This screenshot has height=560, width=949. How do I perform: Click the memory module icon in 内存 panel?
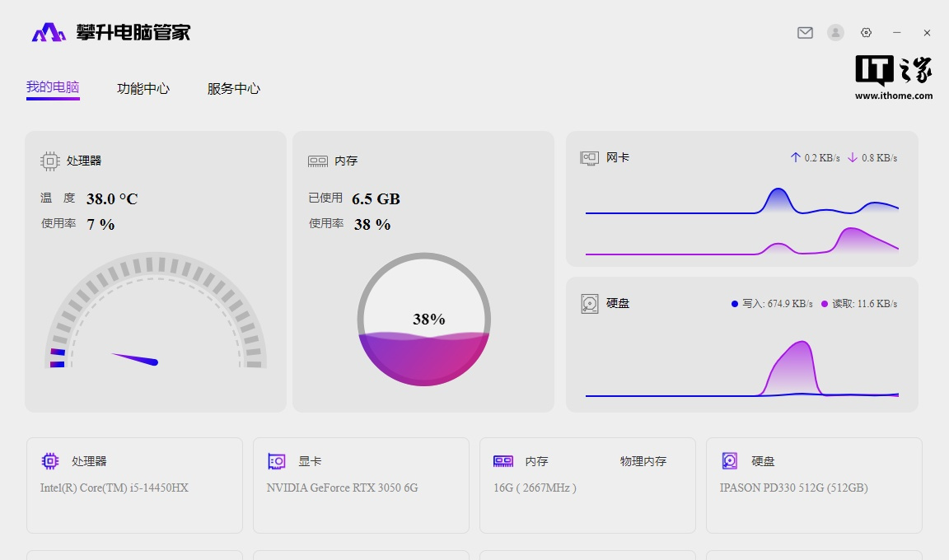318,161
